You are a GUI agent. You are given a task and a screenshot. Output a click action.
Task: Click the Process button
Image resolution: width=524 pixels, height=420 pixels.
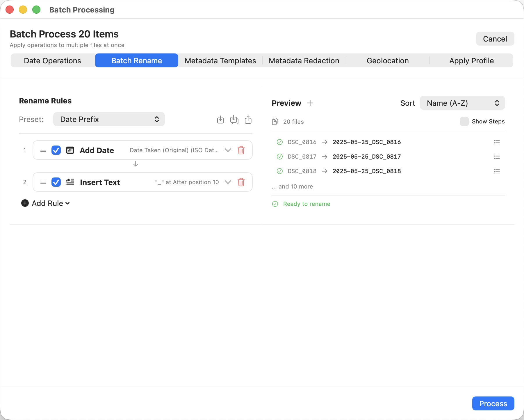[x=493, y=403]
